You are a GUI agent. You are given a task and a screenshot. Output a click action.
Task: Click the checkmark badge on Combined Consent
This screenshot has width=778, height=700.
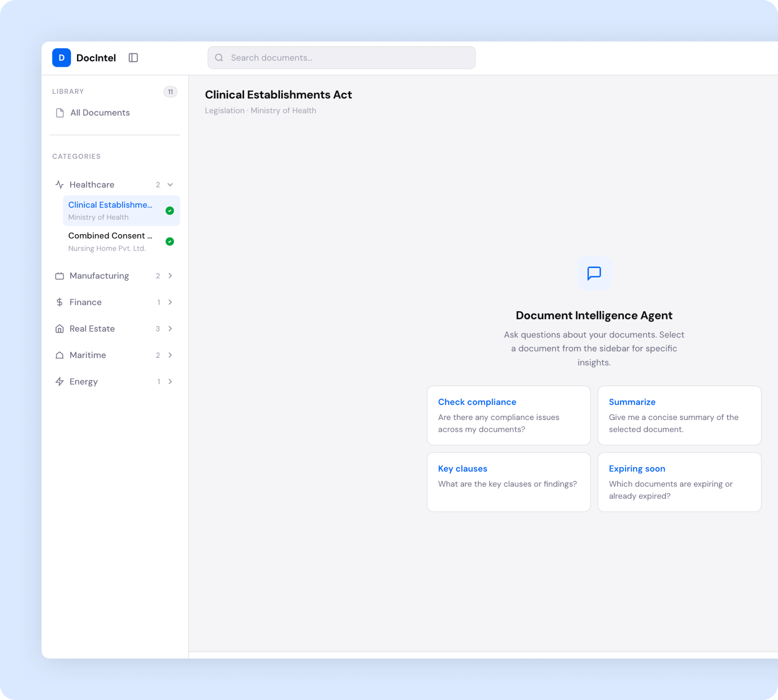[170, 242]
